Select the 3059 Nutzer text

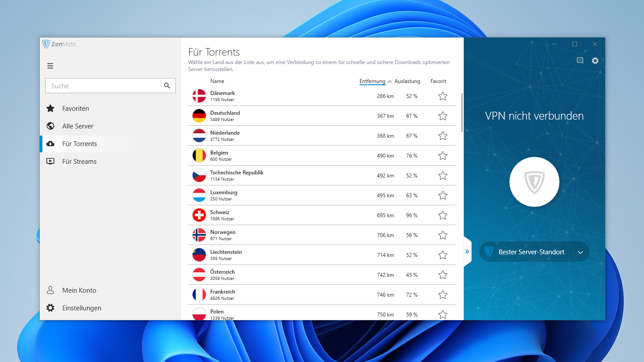point(222,279)
